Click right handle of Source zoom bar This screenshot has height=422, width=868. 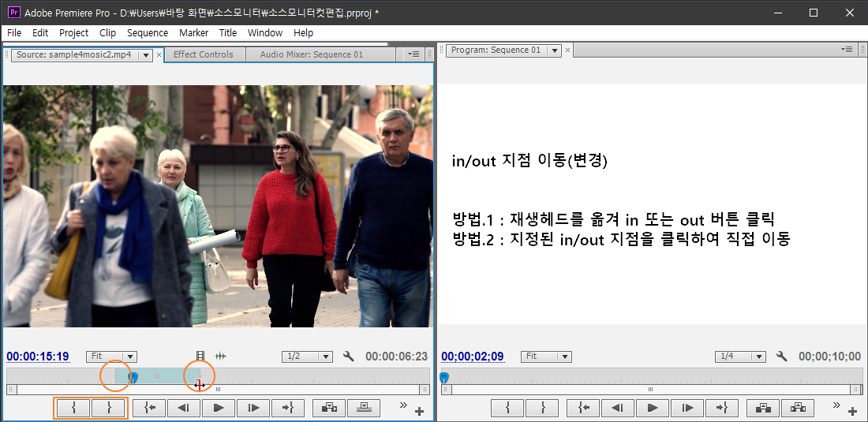[425, 390]
